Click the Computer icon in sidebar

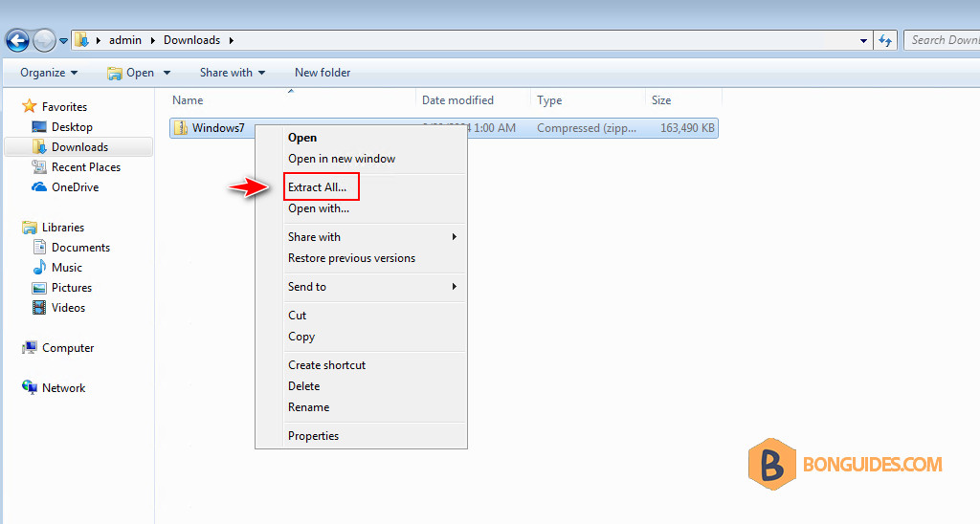[29, 348]
